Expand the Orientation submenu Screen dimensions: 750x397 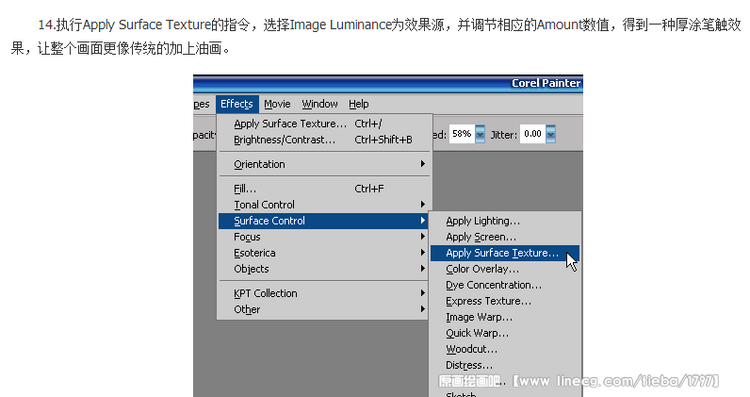point(324,164)
